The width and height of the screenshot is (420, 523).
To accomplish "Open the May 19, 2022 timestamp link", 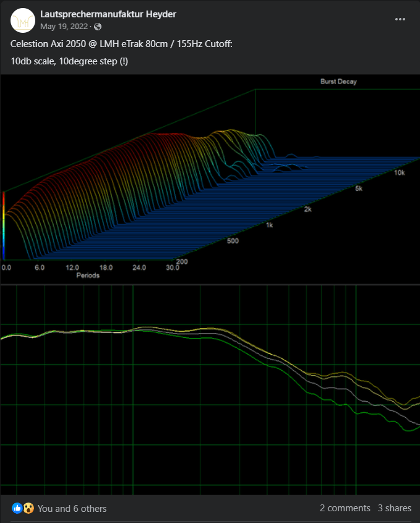I will click(x=64, y=27).
